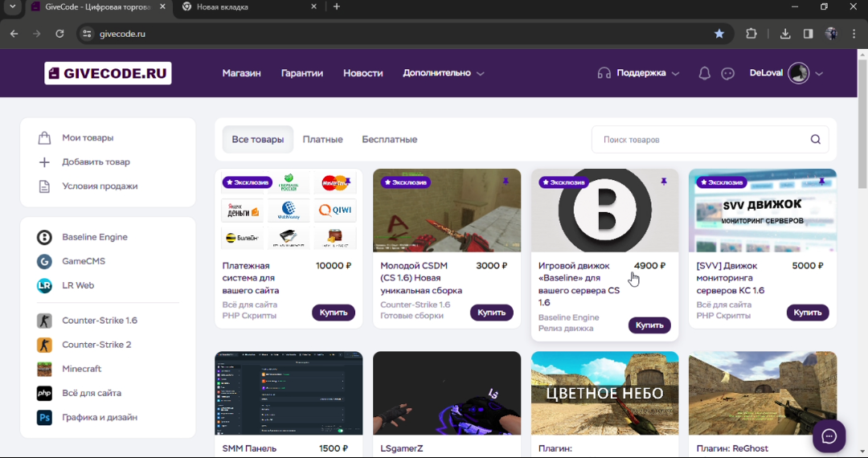Viewport: 868px width, 458px height.
Task: Open the DeLoval user account dropdown
Action: click(786, 73)
